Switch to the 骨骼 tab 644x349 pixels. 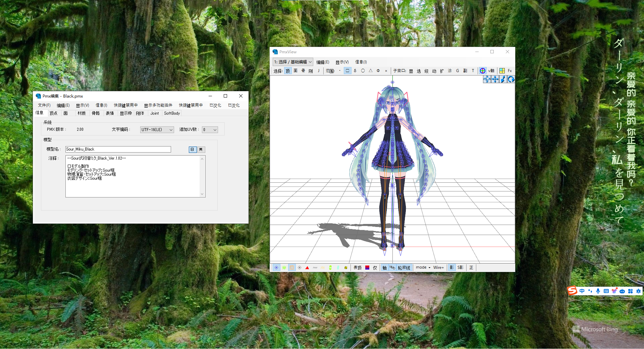(96, 113)
